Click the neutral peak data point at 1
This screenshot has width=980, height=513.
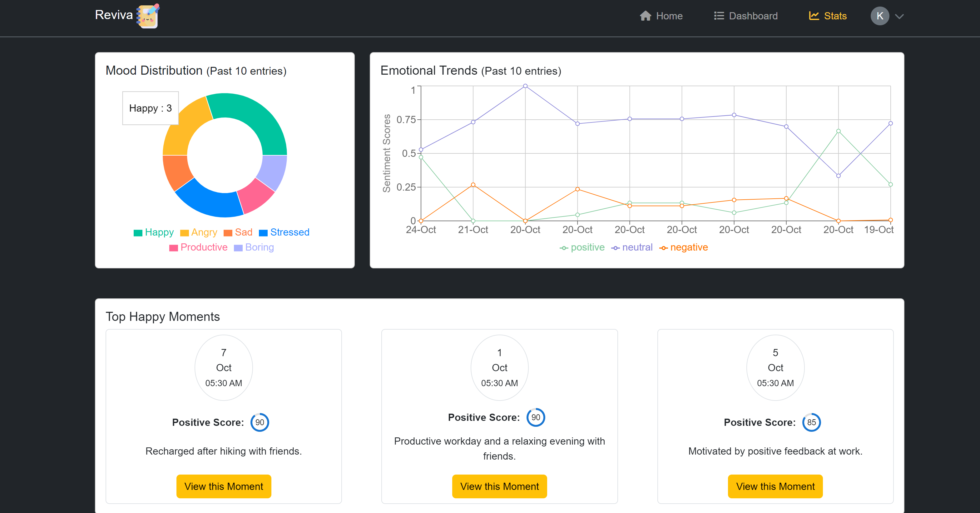525,86
